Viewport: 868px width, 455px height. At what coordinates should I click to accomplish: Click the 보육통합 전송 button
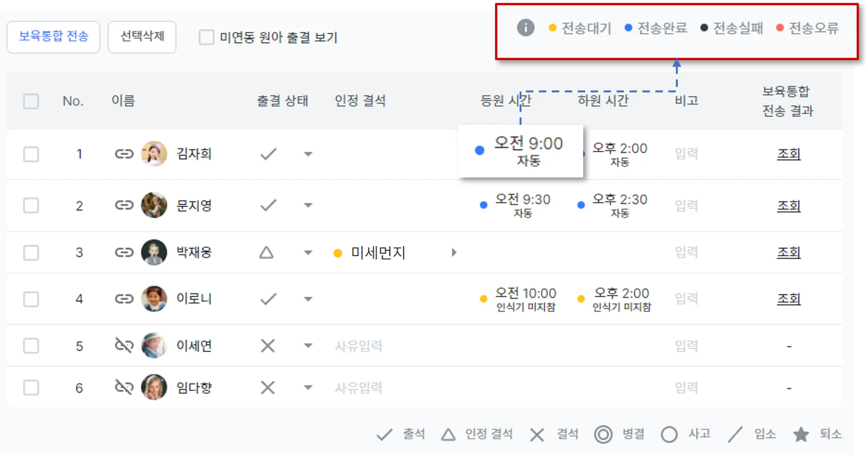click(53, 37)
